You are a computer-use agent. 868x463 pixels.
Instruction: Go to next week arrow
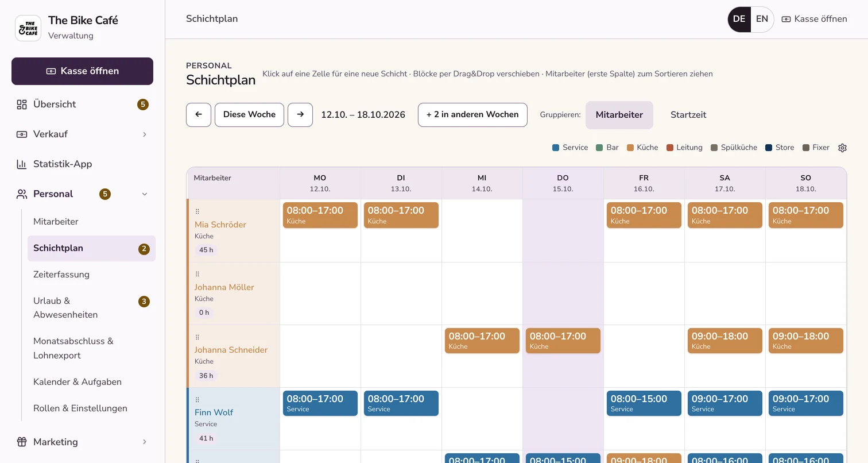click(x=300, y=115)
